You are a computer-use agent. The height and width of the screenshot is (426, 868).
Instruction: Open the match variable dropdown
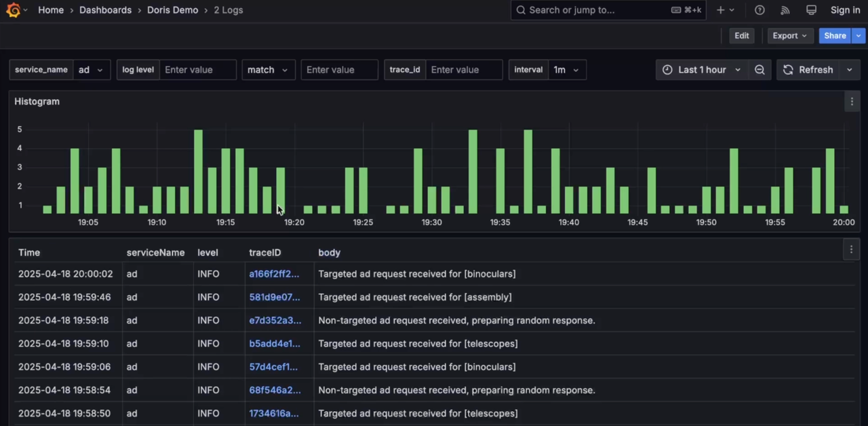(x=268, y=69)
